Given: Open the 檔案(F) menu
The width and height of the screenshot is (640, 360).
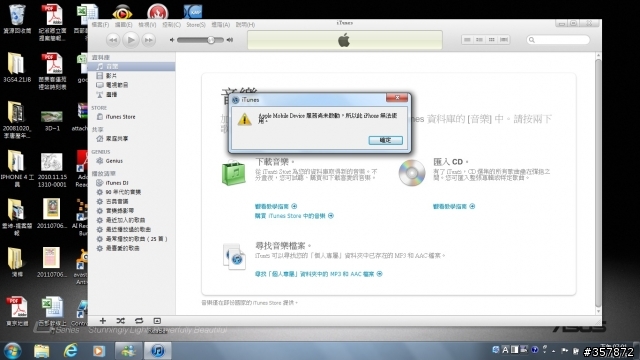Looking at the screenshot, I should click(x=100, y=24).
